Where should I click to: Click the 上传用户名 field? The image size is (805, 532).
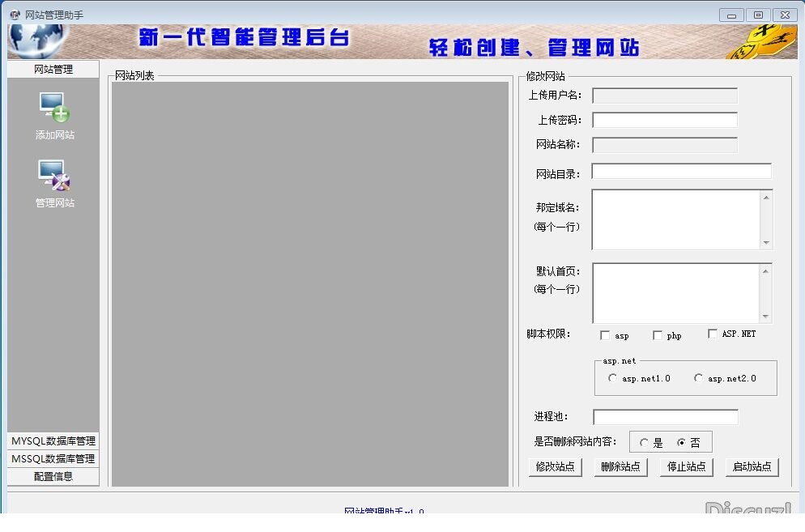(x=665, y=96)
